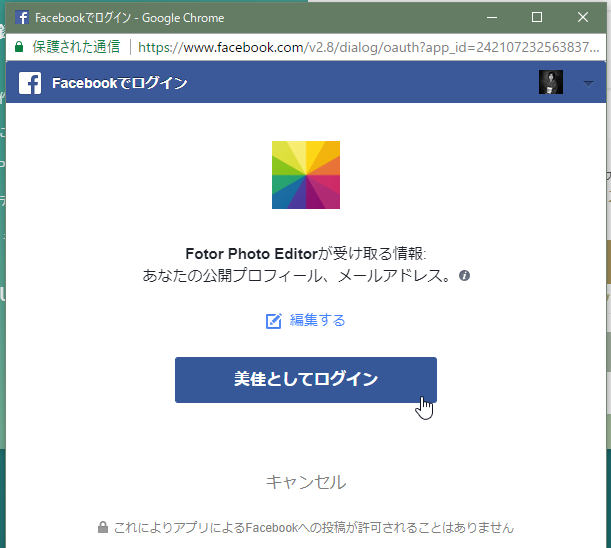Image resolution: width=611 pixels, height=548 pixels.
Task: Click the これによりアプリによるFacebookへの投稿 notice text
Action: 314,527
